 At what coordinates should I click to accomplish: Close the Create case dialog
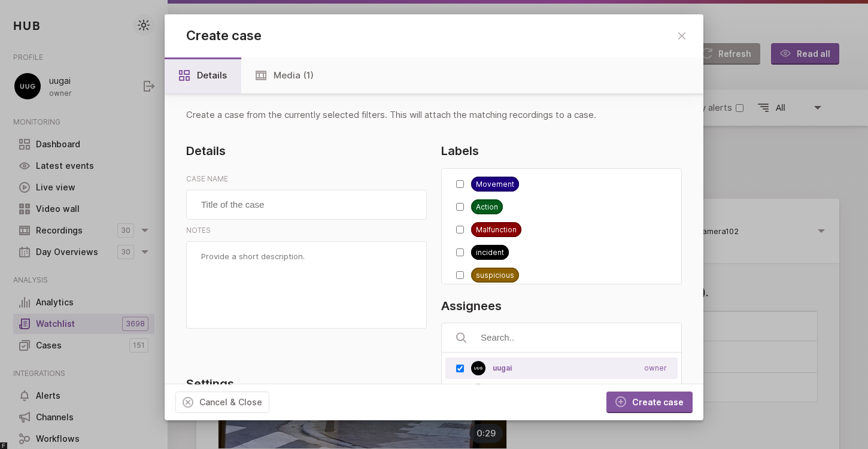[682, 36]
